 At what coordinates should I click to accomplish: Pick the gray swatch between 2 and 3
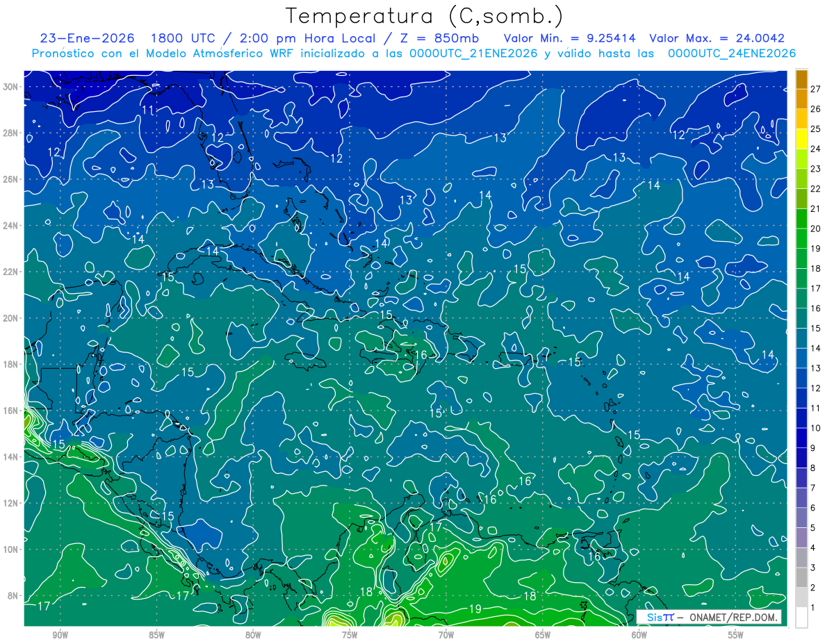801,577
